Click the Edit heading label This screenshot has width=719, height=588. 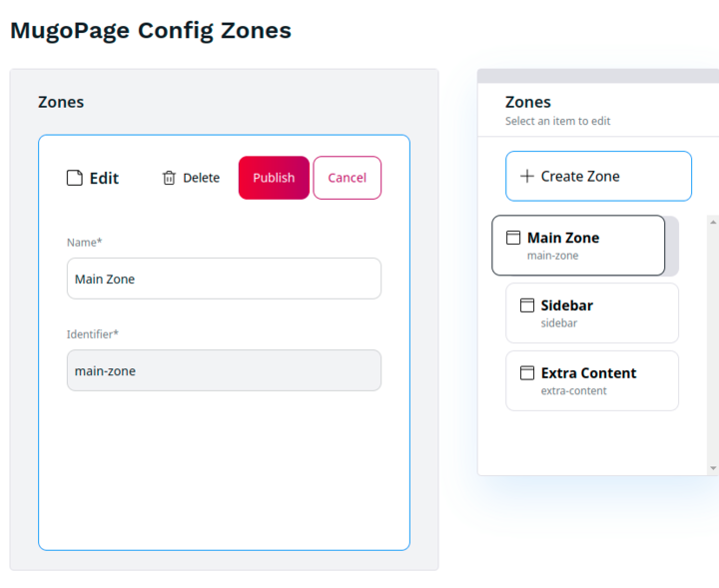click(104, 178)
